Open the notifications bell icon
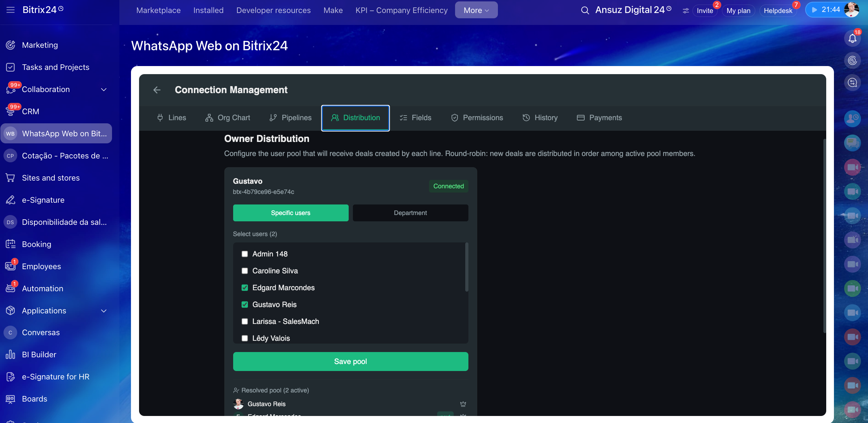Screen dimensions: 868x423 tap(852, 38)
